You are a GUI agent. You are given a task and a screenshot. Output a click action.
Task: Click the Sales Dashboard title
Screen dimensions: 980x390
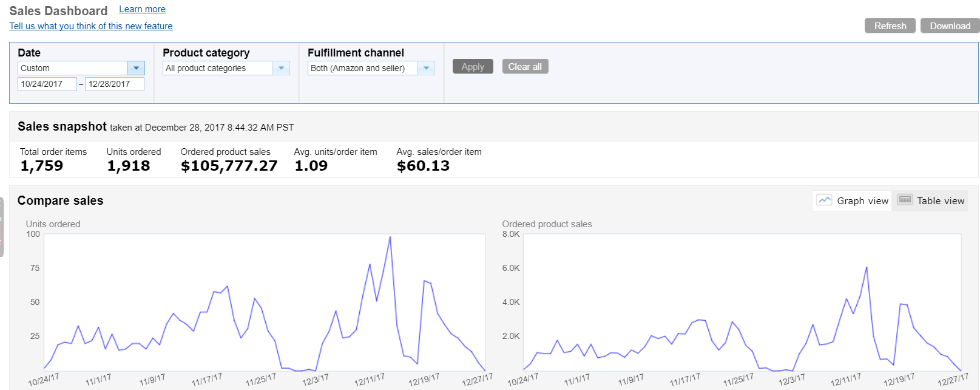[58, 11]
